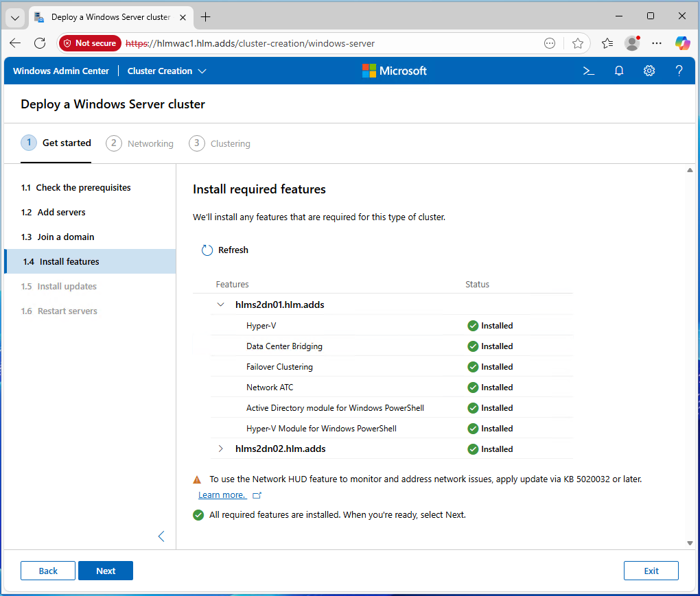This screenshot has height=596, width=700.
Task: Open the Copilot icon in Edge
Action: click(x=682, y=43)
